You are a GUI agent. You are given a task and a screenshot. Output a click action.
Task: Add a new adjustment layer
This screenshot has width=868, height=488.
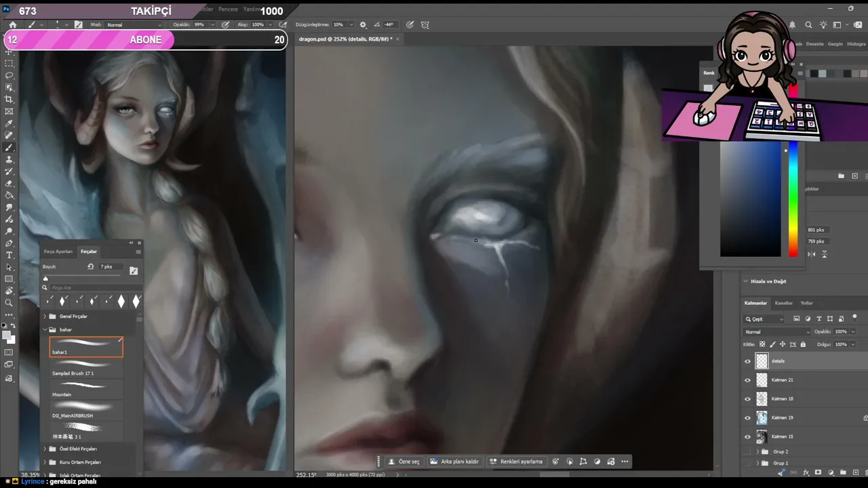click(830, 472)
